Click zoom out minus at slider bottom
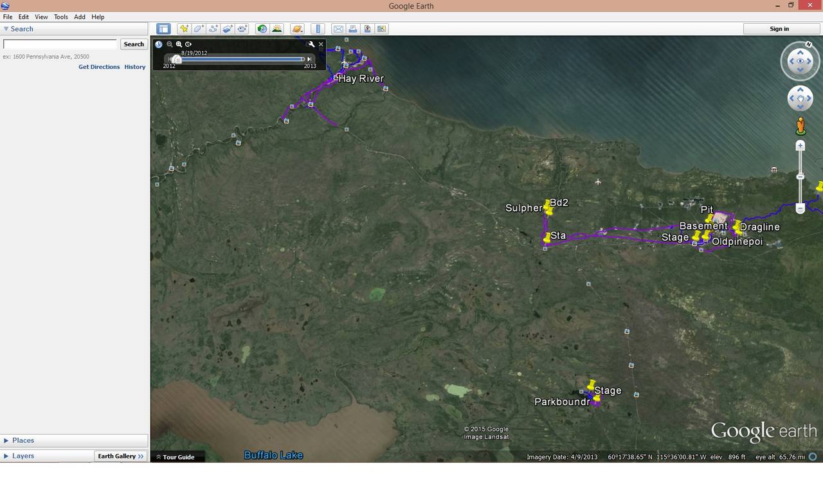823x504 pixels. tap(800, 208)
